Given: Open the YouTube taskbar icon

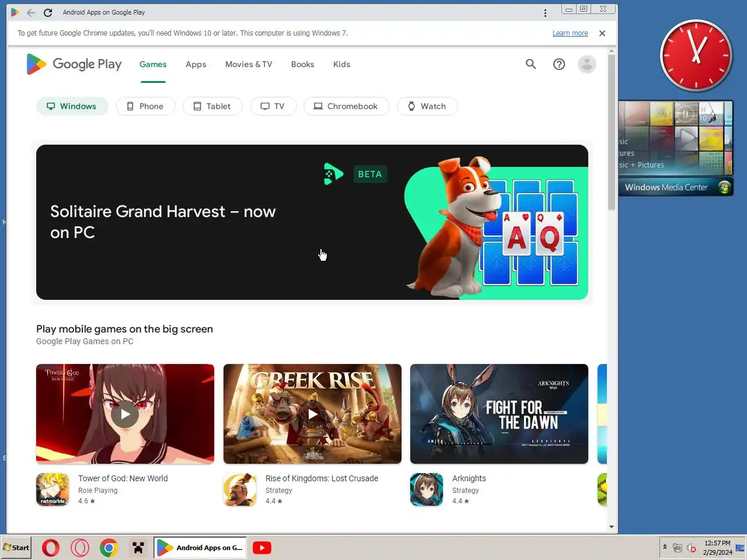Looking at the screenshot, I should (x=262, y=548).
